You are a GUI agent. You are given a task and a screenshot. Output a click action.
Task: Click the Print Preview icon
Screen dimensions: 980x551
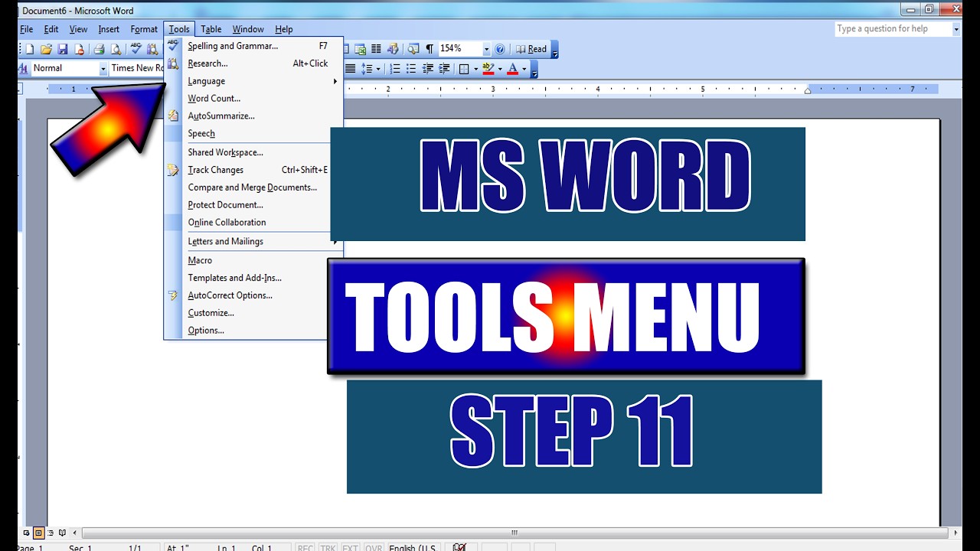[116, 49]
